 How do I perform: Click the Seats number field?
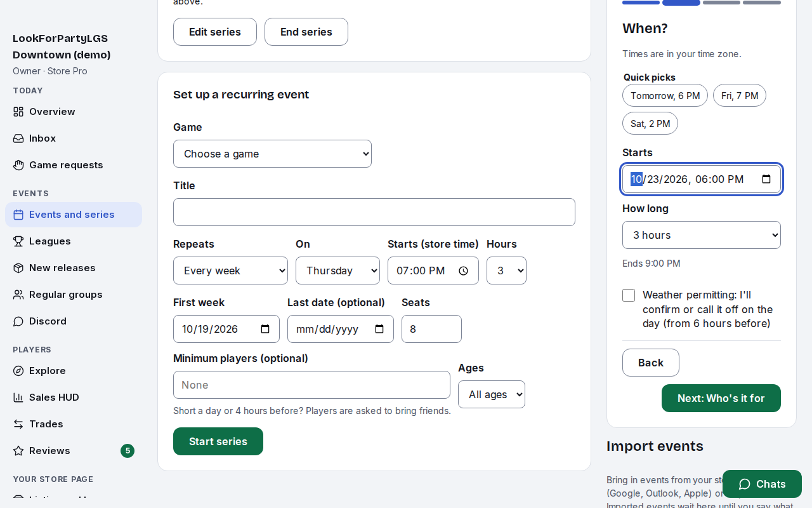431,329
